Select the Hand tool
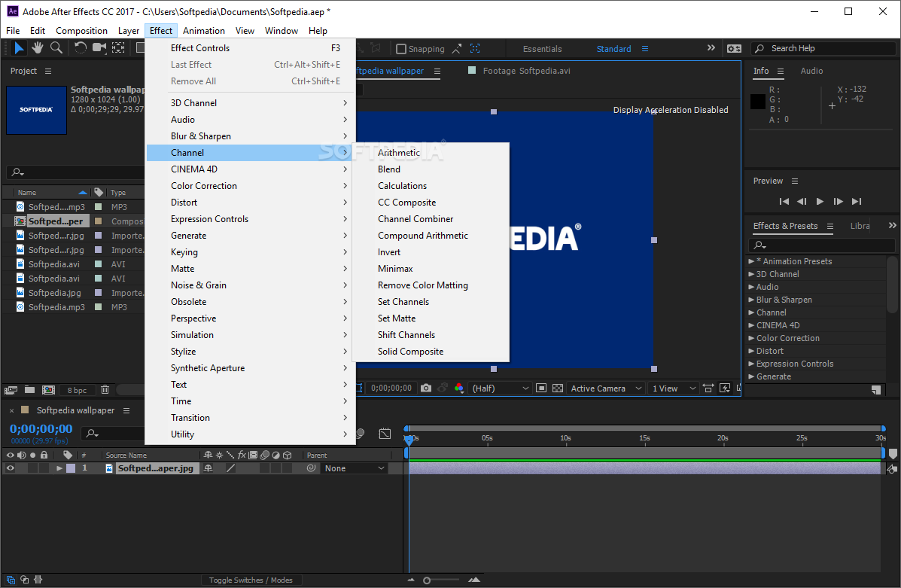This screenshot has width=901, height=588. [x=38, y=48]
